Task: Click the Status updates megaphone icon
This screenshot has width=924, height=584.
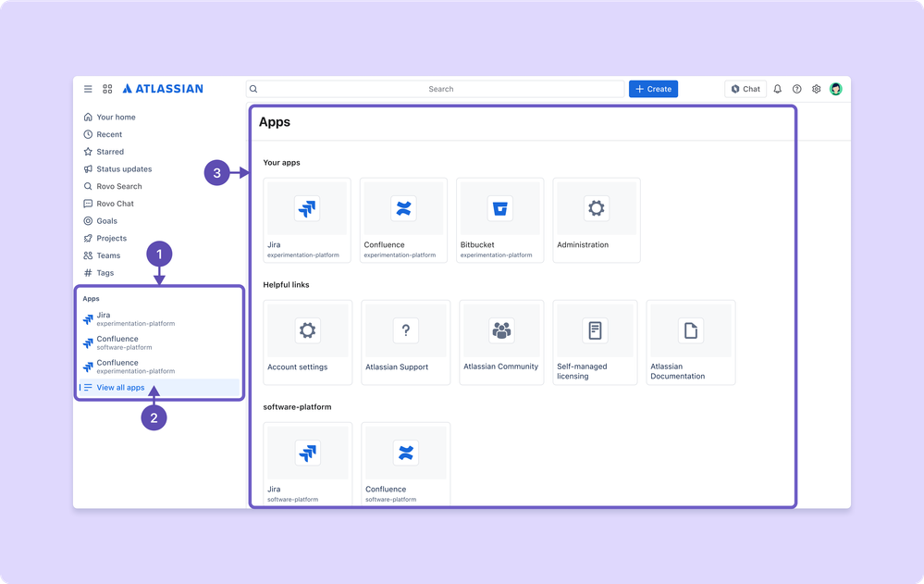Action: coord(88,168)
